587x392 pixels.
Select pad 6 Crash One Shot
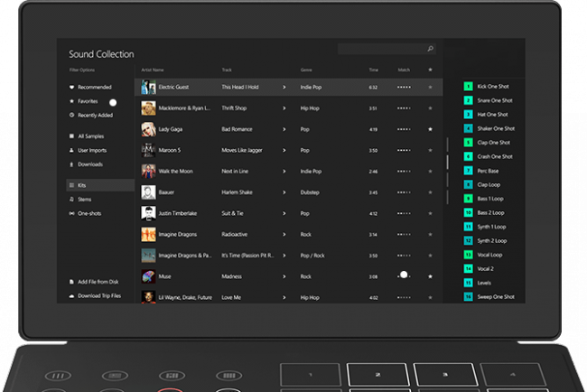pos(489,156)
